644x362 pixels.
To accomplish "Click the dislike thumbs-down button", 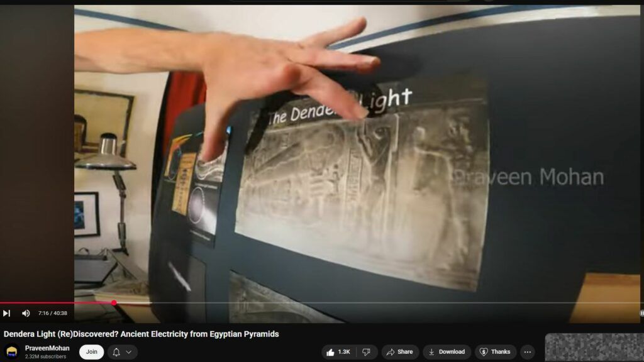I will click(x=367, y=352).
